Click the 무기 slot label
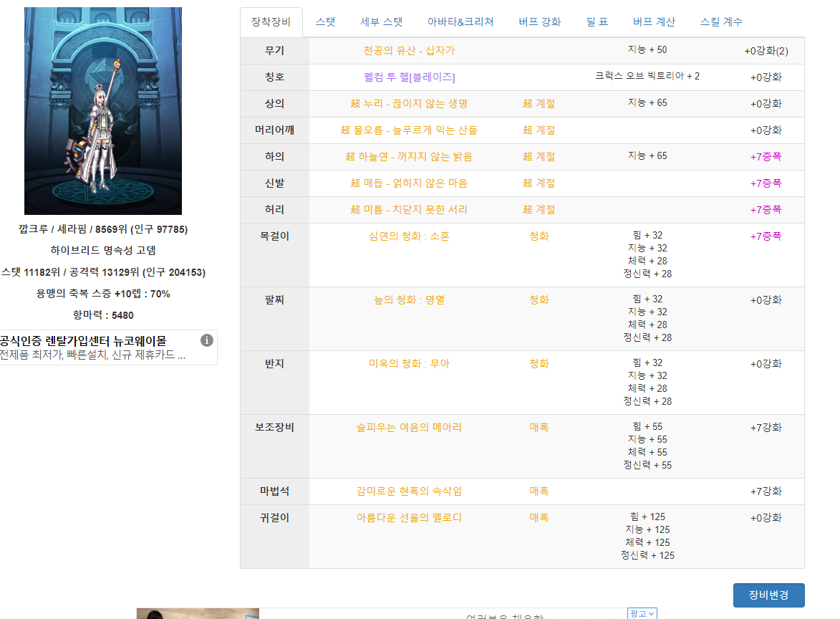Viewport: 840px width, 619px height. coord(274,50)
